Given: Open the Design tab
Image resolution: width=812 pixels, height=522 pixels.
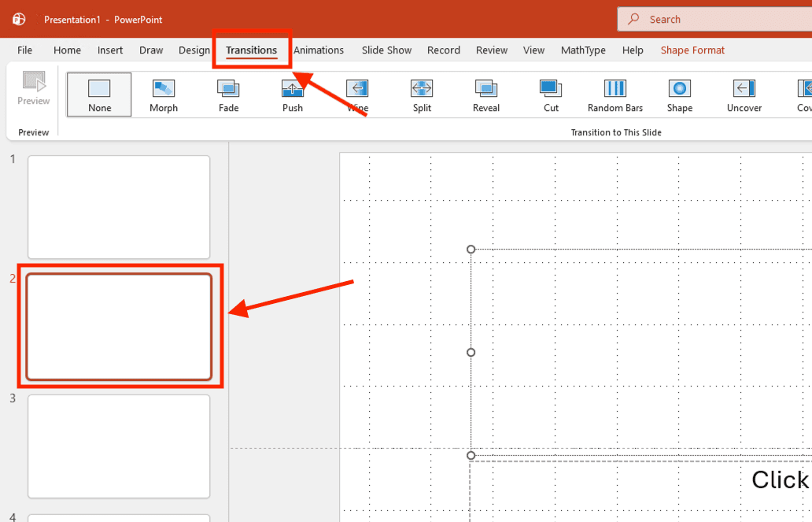Looking at the screenshot, I should click(194, 50).
